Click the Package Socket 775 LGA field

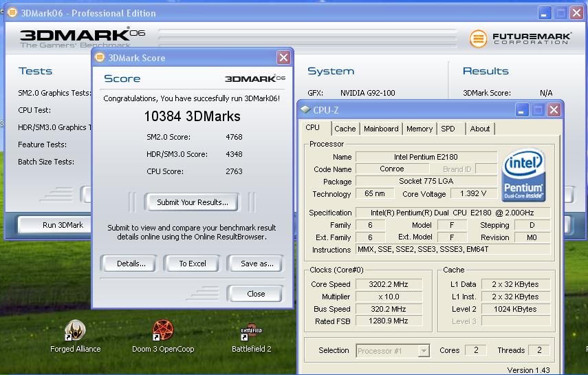426,181
